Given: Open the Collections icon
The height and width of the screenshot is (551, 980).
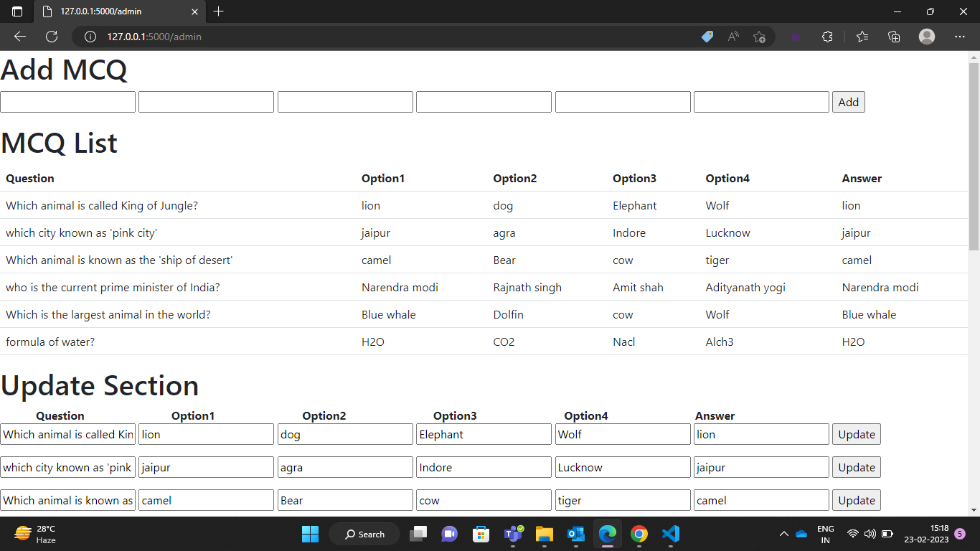Looking at the screenshot, I should (x=894, y=37).
